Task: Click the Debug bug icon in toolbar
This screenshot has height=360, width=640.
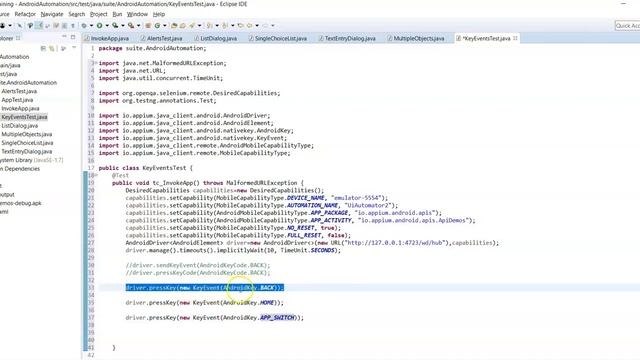Action: pos(84,25)
